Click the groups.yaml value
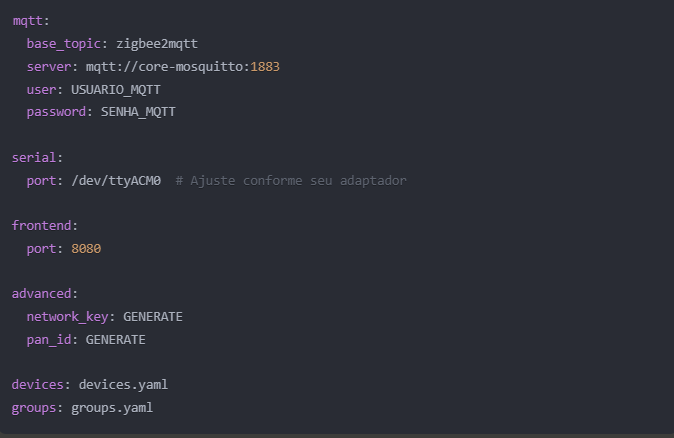 pos(112,407)
